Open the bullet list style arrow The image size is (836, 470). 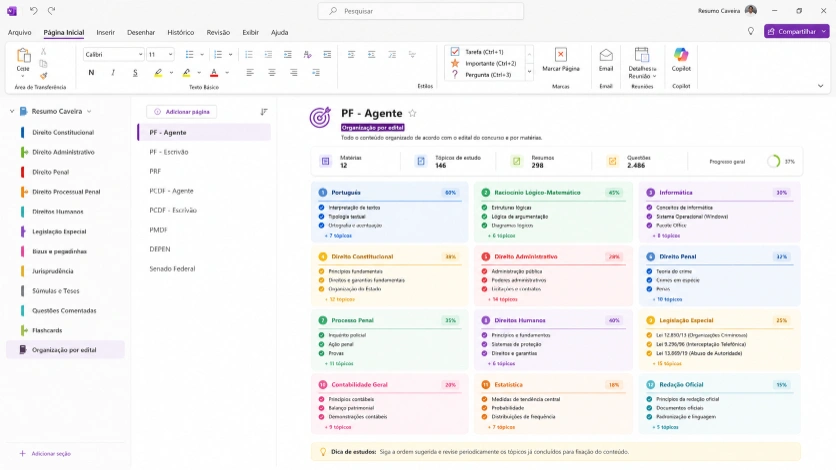[202, 54]
